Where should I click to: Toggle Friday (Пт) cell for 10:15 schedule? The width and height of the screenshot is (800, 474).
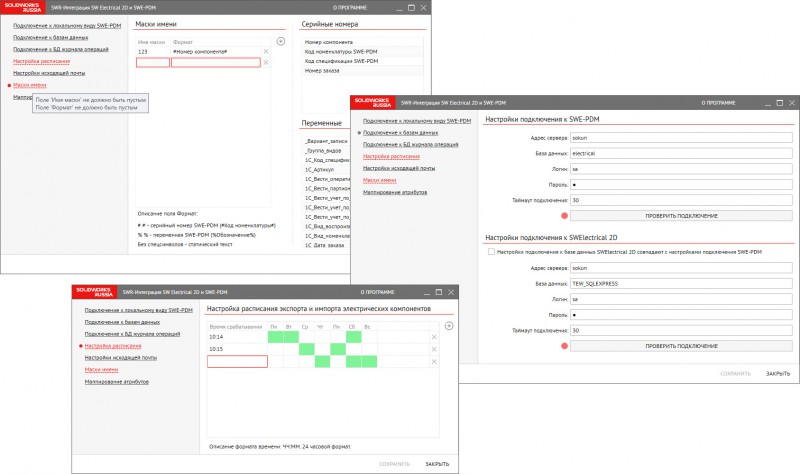(x=338, y=349)
